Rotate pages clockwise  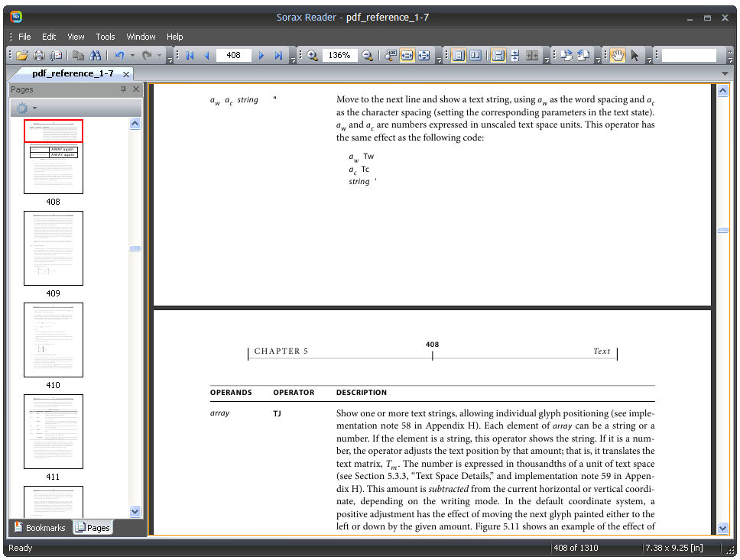[x=566, y=56]
